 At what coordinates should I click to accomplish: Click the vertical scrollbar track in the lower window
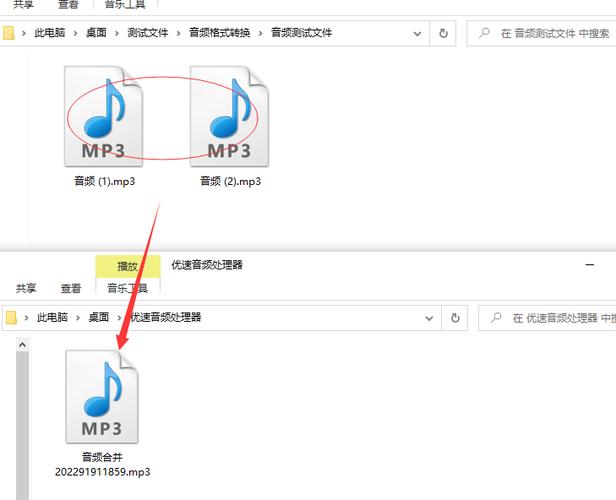click(x=22, y=426)
